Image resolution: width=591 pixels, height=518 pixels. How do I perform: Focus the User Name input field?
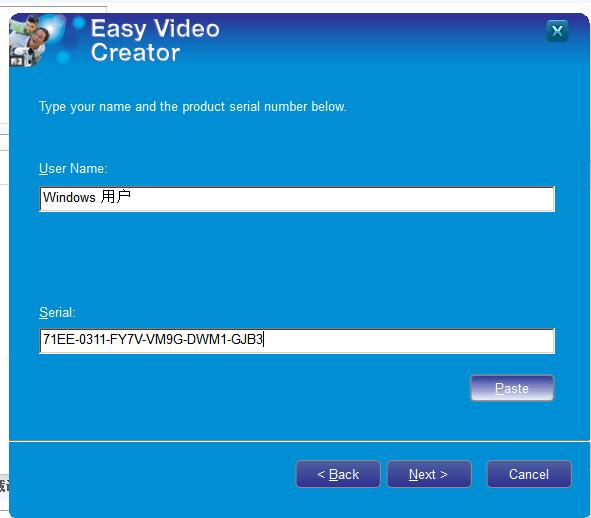click(297, 199)
